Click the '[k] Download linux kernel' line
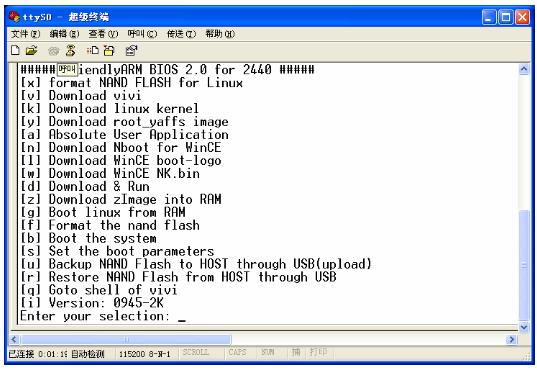The width and height of the screenshot is (537, 370). pos(109,109)
